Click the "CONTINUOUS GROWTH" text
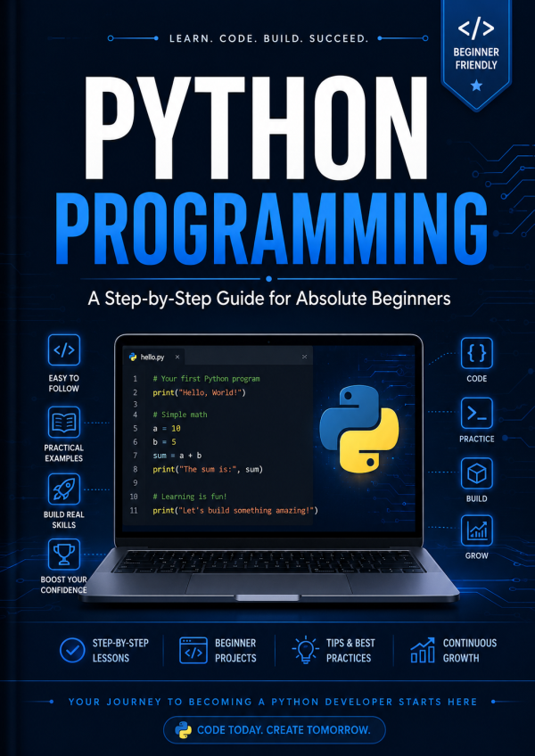 pos(470,651)
